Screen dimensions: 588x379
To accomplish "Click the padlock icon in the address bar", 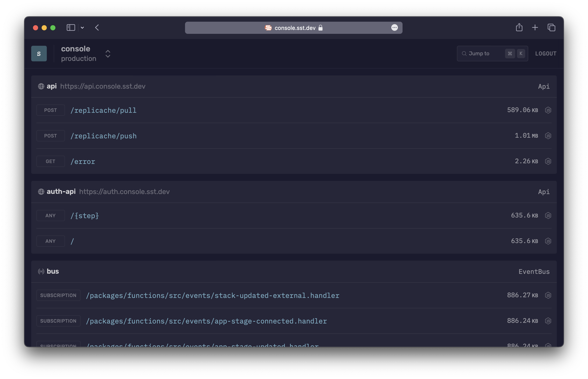I will (x=320, y=28).
